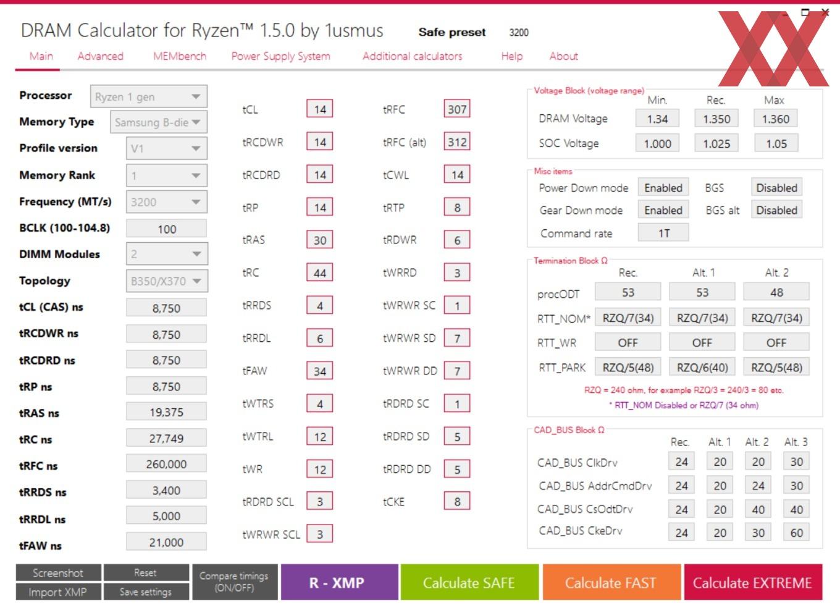The image size is (840, 616).
Task: Switch to the Main tab
Action: click(41, 56)
